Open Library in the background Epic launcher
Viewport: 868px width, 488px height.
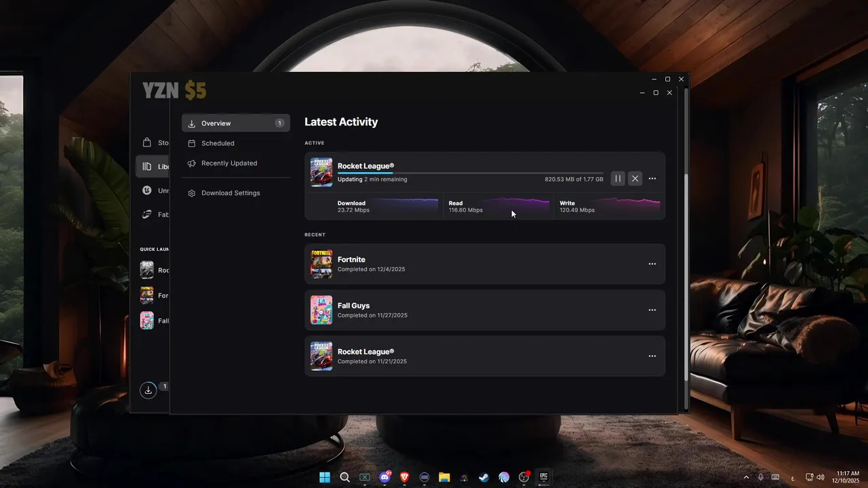[x=153, y=167]
